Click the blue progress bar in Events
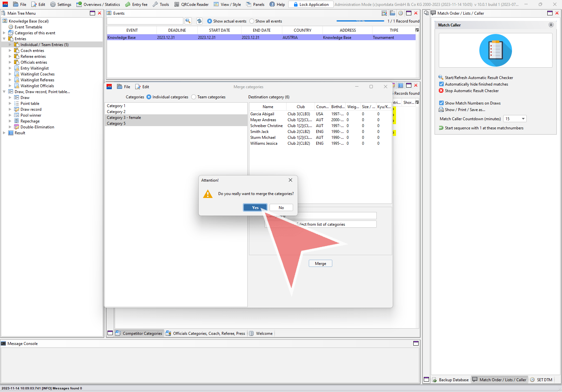The width and height of the screenshot is (562, 392). [360, 21]
